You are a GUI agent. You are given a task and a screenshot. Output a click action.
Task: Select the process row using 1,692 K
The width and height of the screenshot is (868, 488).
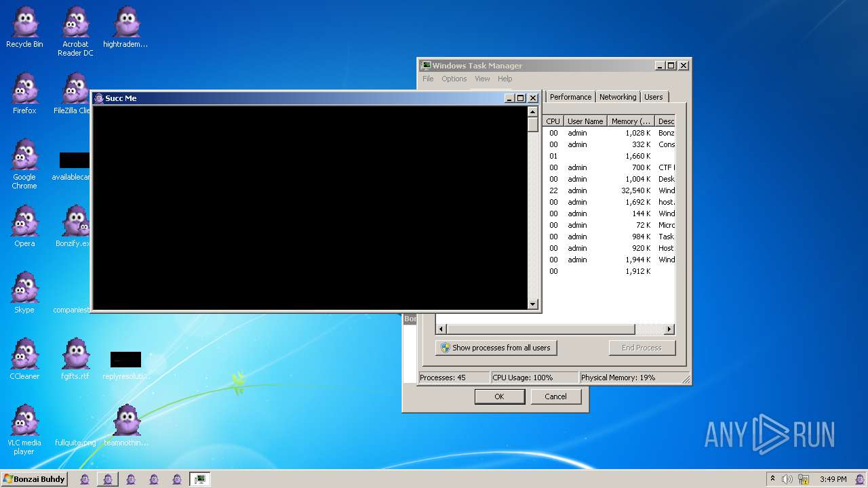pyautogui.click(x=609, y=202)
